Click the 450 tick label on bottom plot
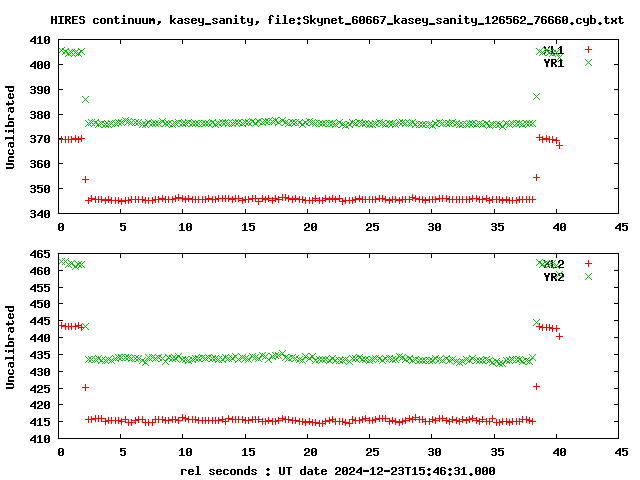640x480 pixels. 40,304
